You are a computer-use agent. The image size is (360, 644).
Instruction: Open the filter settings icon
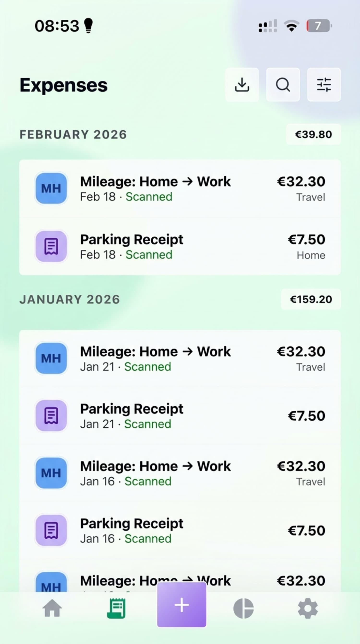[324, 85]
